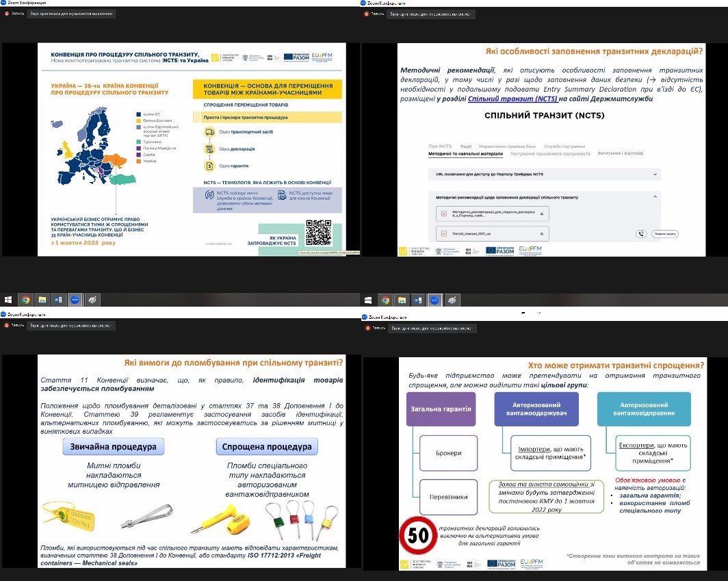The image size is (728, 581).
Task: Open Chrome in taskbar below the map slide
Action: tap(25, 300)
